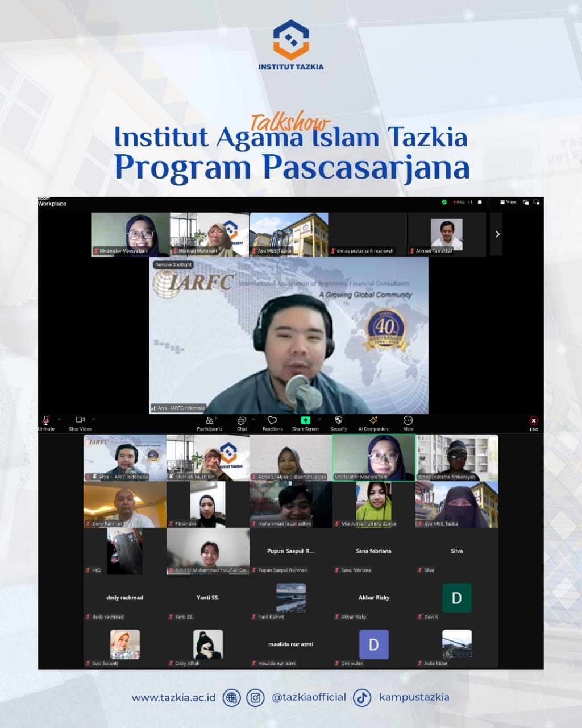Click the 'Ayu MES_Tazkia' label in top strip
Viewport: 582px width, 728px height.
click(x=275, y=251)
